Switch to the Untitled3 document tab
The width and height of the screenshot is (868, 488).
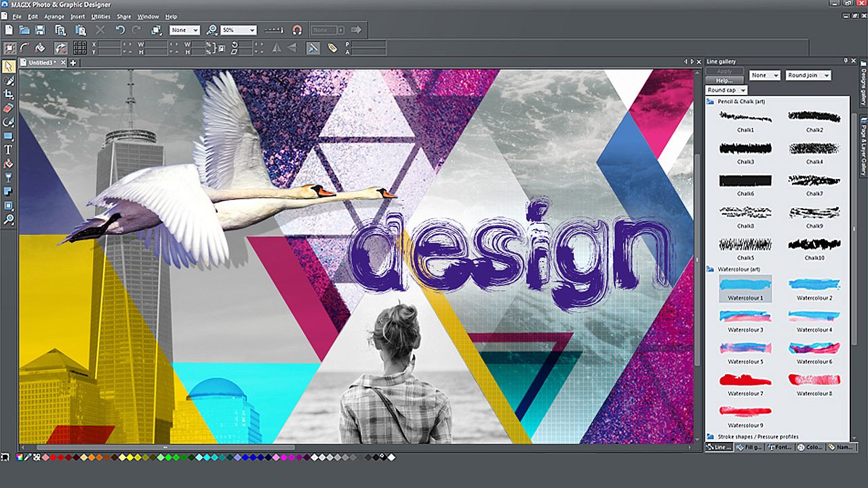pyautogui.click(x=41, y=63)
